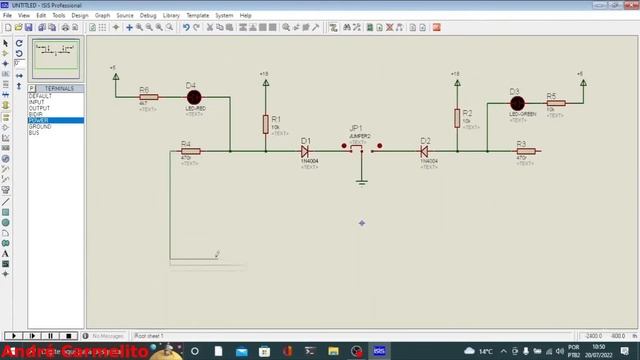Viewport: 640px width, 360px height.
Task: Open the notification center icon
Action: pyautogui.click(x=625, y=351)
